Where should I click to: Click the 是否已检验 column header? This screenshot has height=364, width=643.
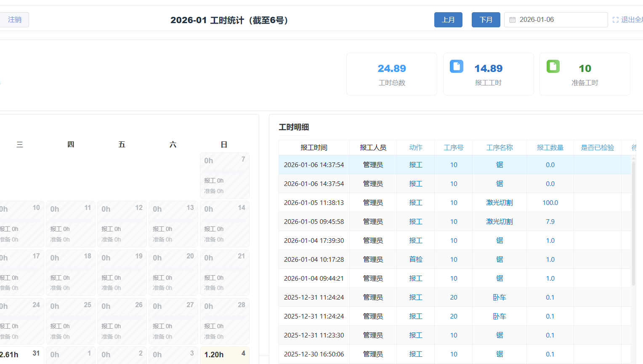click(x=597, y=148)
